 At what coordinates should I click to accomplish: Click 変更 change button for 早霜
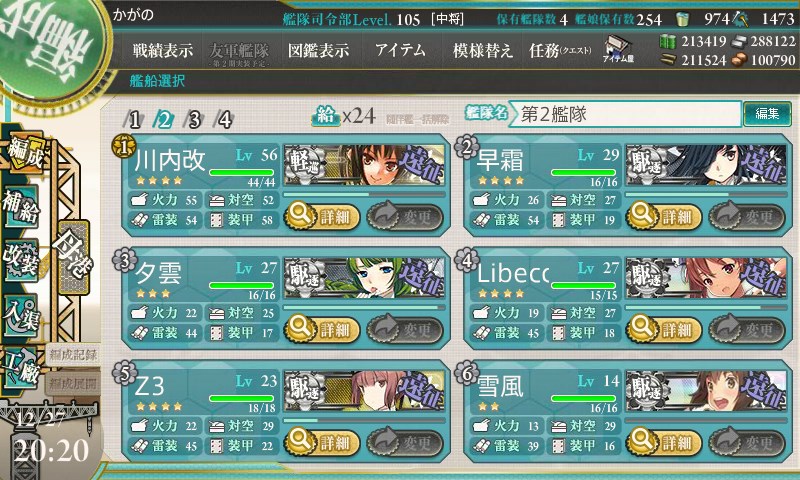746,217
